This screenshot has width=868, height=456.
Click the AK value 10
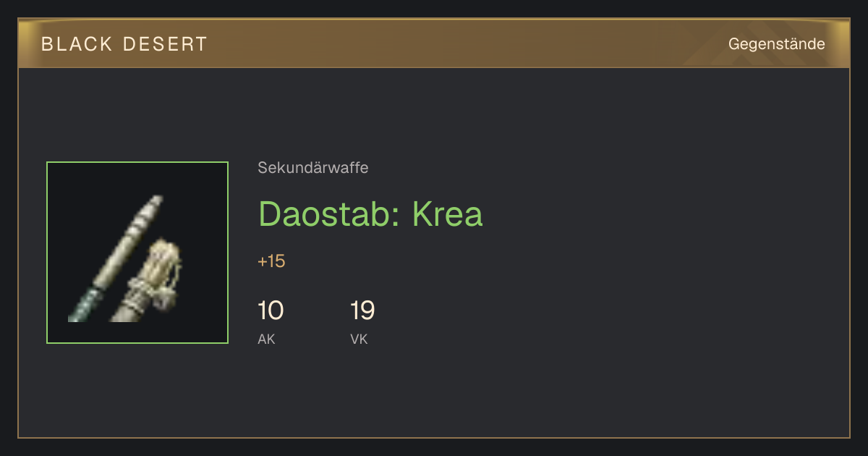coord(271,311)
